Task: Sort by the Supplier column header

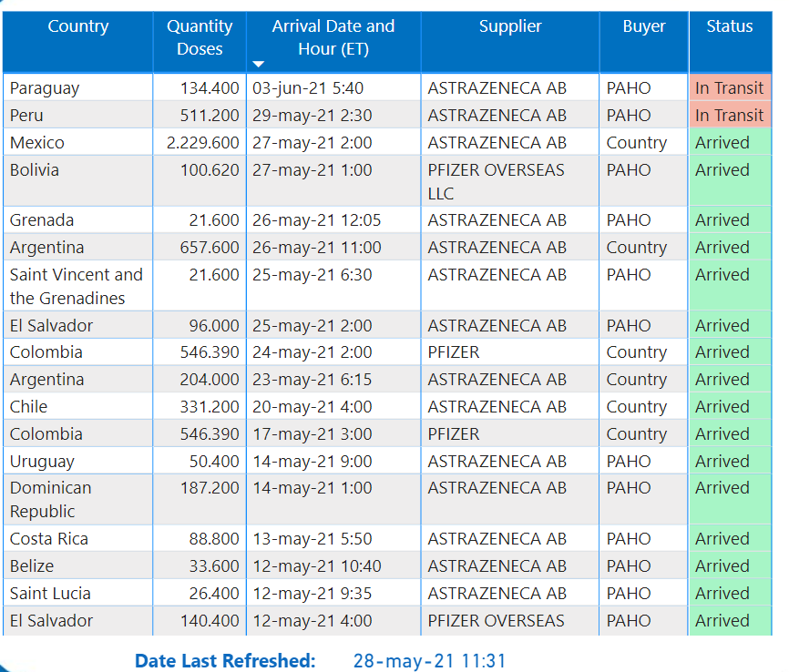Action: pos(509,27)
